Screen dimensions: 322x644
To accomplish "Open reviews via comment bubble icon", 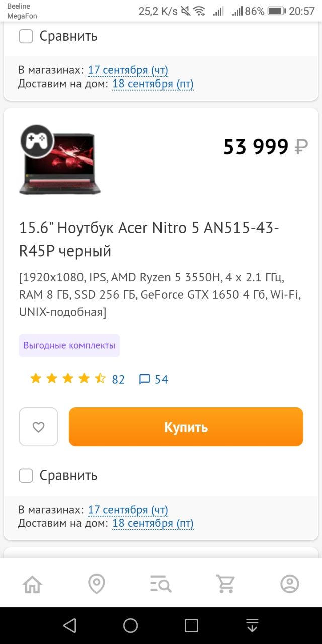I will coord(145,379).
